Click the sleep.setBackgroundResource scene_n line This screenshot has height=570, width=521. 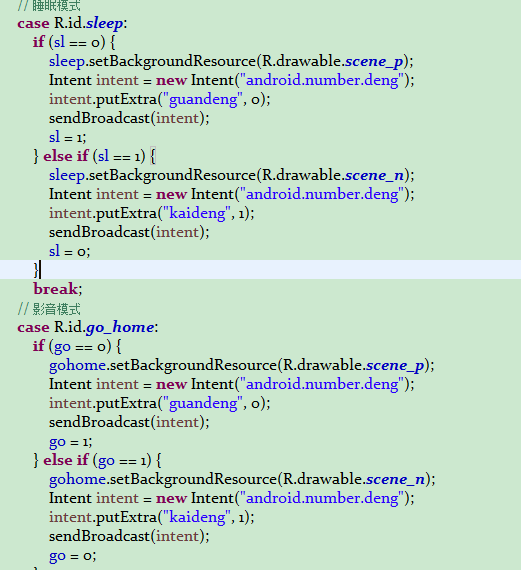pyautogui.click(x=232, y=176)
